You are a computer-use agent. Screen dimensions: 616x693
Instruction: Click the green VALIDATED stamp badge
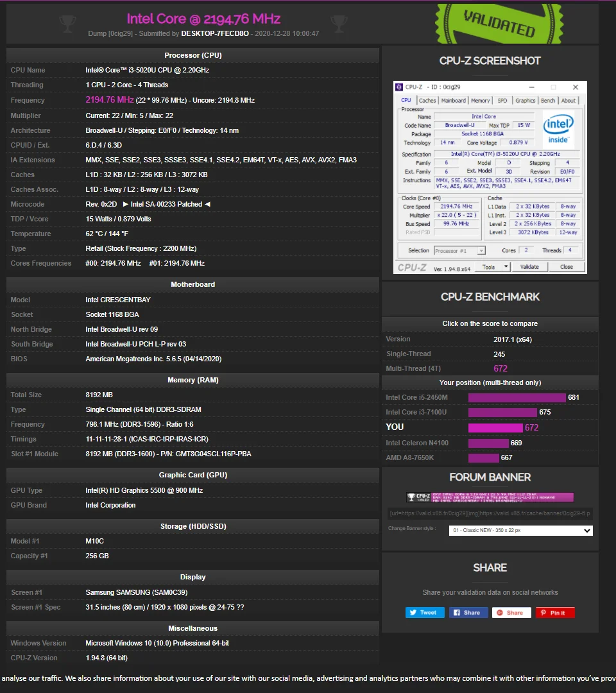click(x=499, y=24)
